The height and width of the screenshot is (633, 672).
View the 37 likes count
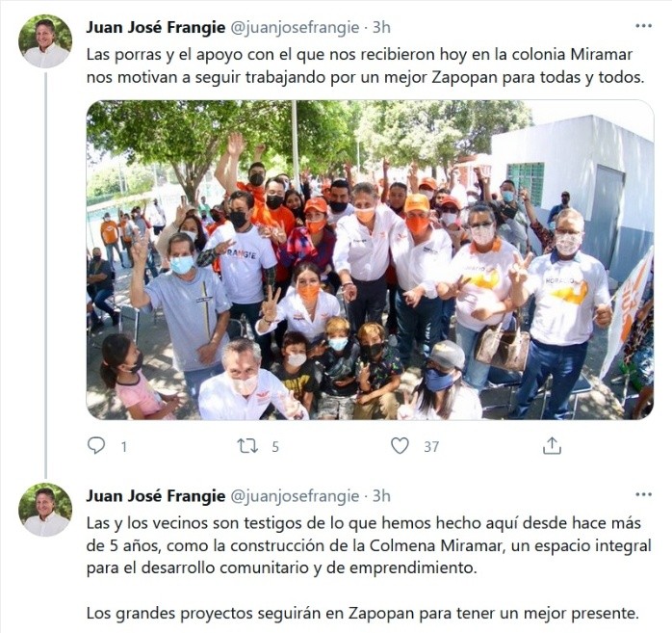pyautogui.click(x=431, y=447)
